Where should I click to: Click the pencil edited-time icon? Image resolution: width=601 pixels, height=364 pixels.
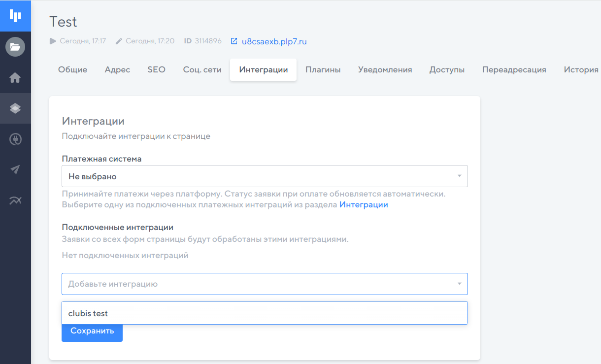tap(118, 41)
